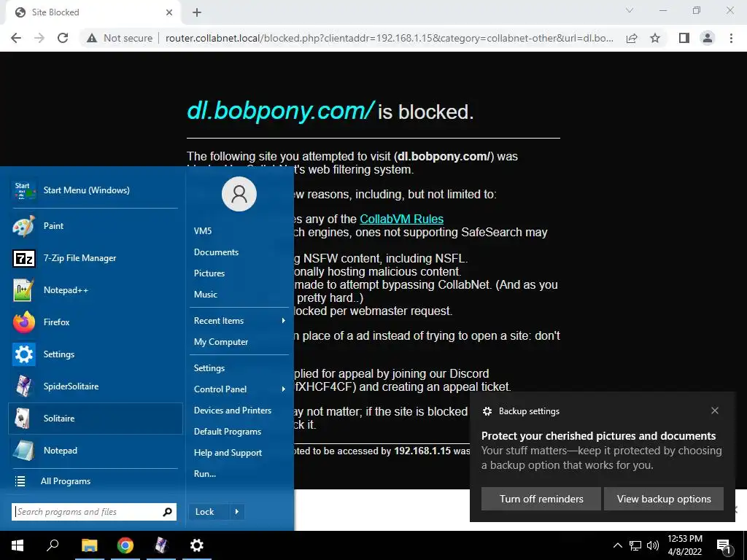Viewport: 747px width, 560px height.
Task: Open Chrome three-dot menu
Action: [731, 38]
